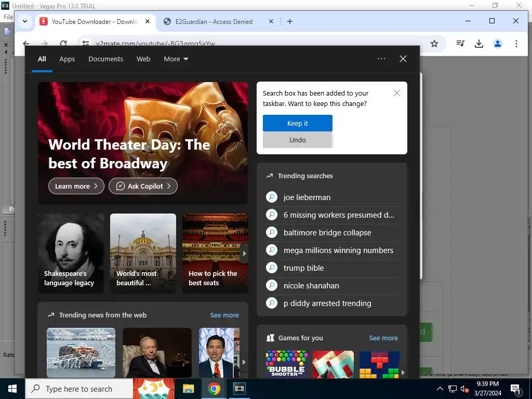The height and width of the screenshot is (399, 532).
Task: Open the Bubble Shooter game
Action: pos(287,364)
